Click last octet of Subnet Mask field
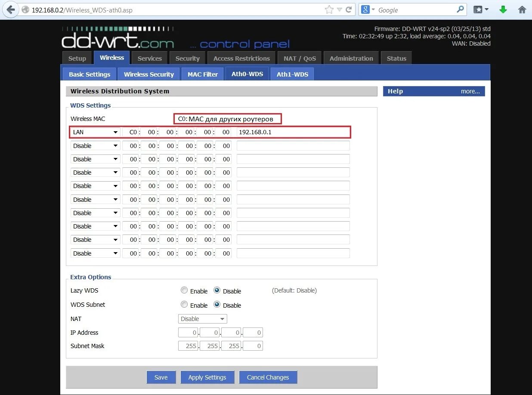This screenshot has height=395, width=532. click(253, 346)
